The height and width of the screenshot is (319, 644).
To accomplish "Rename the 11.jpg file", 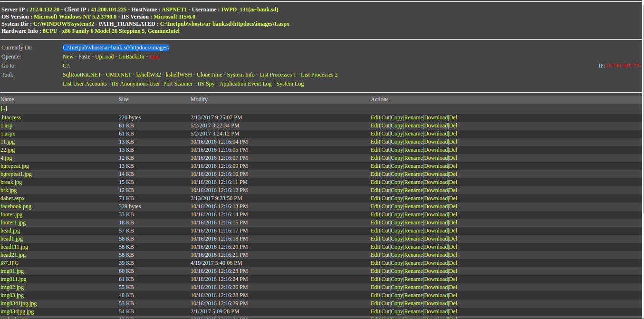I will tap(413, 142).
